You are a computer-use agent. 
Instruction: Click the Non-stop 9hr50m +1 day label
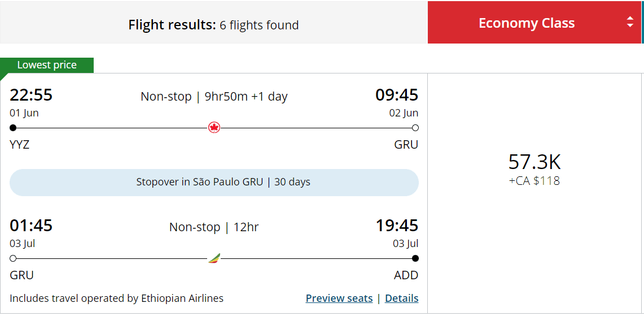point(214,97)
